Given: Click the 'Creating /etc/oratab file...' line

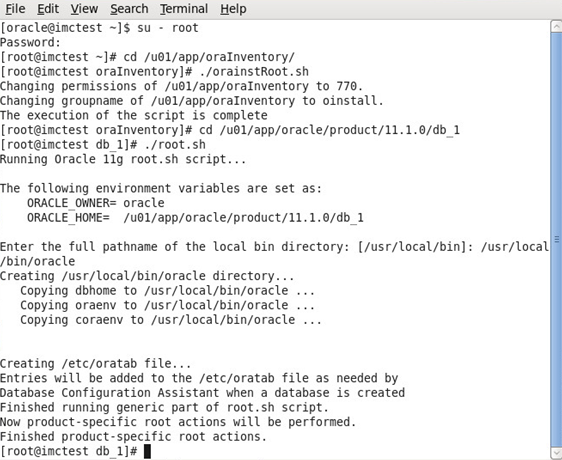Looking at the screenshot, I should point(96,364).
